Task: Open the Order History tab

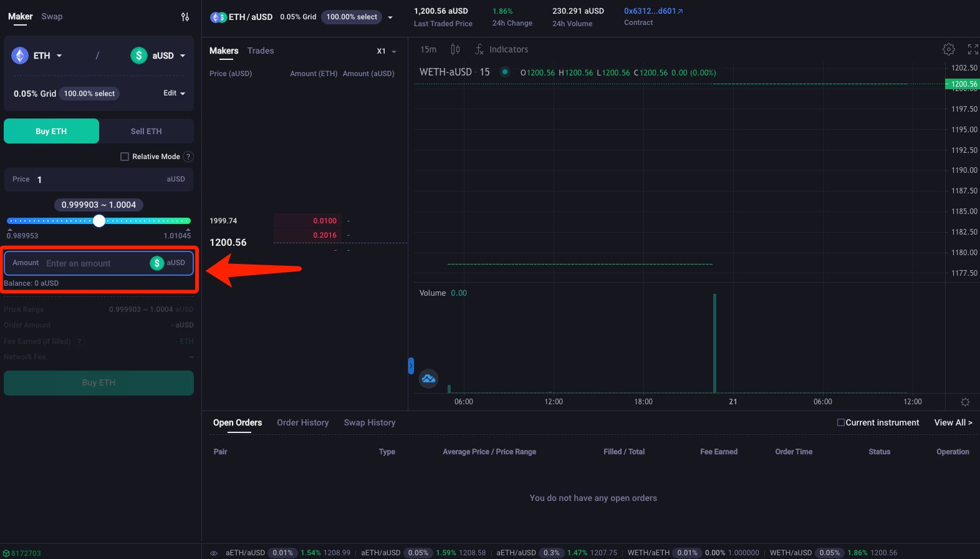Action: (x=302, y=422)
